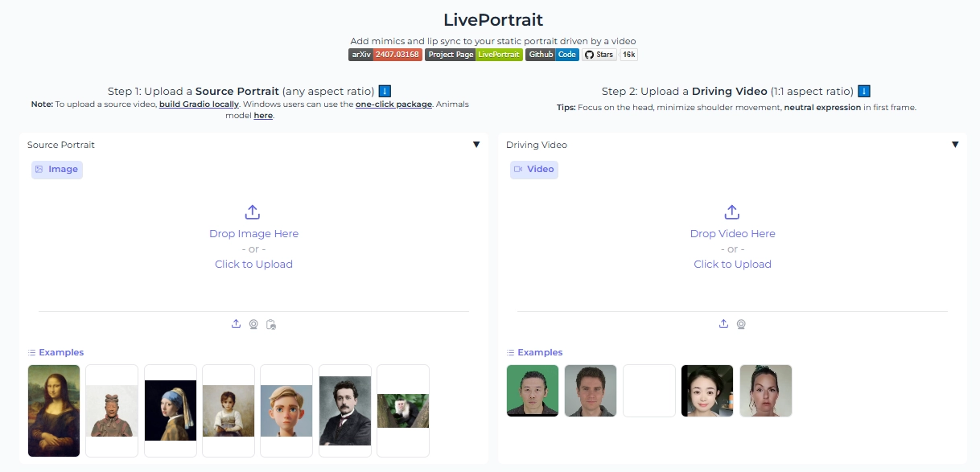Collapse the Driving Video panel
This screenshot has height=472, width=980.
click(x=955, y=145)
